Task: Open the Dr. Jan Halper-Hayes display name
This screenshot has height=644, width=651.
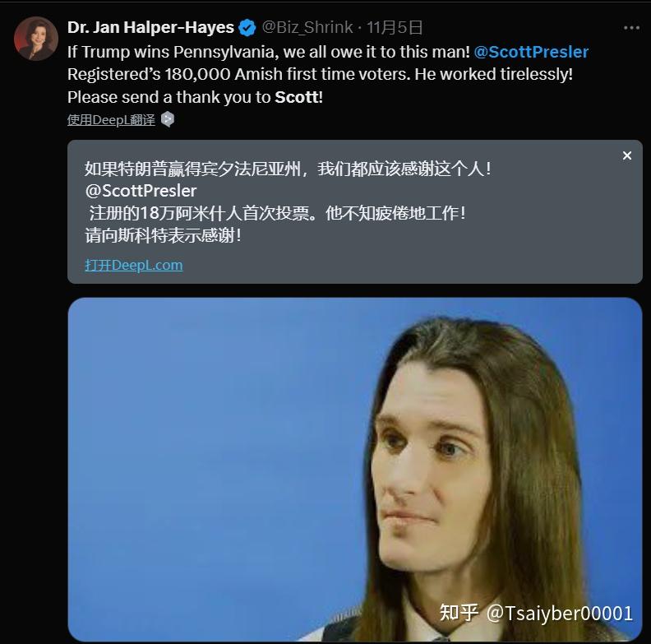Action: [x=150, y=27]
